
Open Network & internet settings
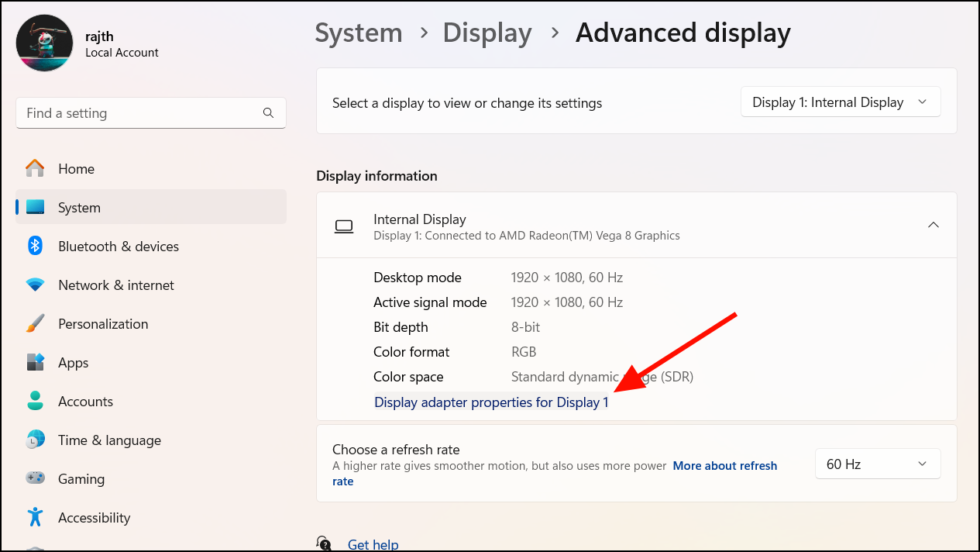tap(116, 285)
